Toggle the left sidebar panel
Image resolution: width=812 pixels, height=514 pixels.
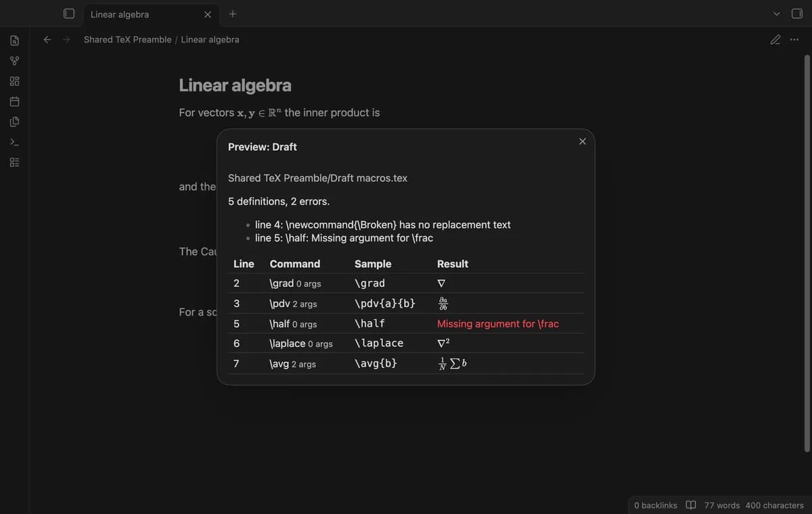[68, 14]
